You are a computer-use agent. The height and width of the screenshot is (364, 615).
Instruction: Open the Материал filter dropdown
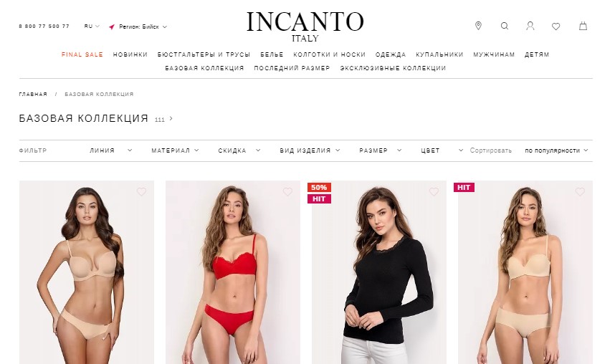tap(176, 150)
